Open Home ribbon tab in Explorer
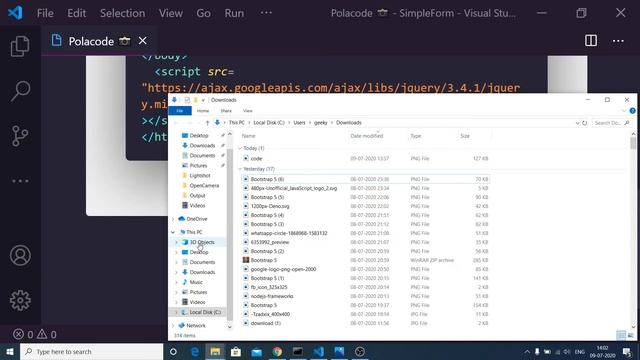Image resolution: width=640 pixels, height=360 pixels. point(203,111)
